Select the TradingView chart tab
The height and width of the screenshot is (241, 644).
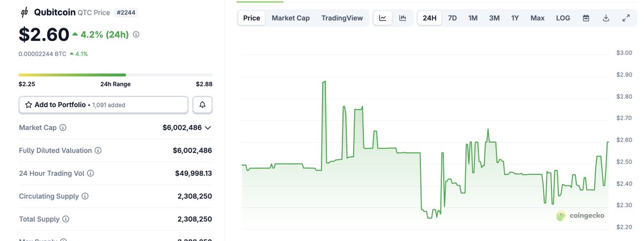(342, 18)
